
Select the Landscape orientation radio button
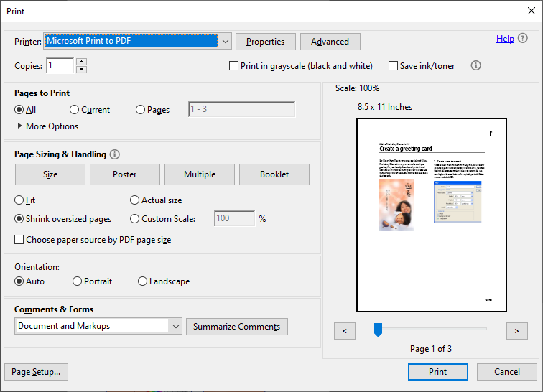coord(142,281)
